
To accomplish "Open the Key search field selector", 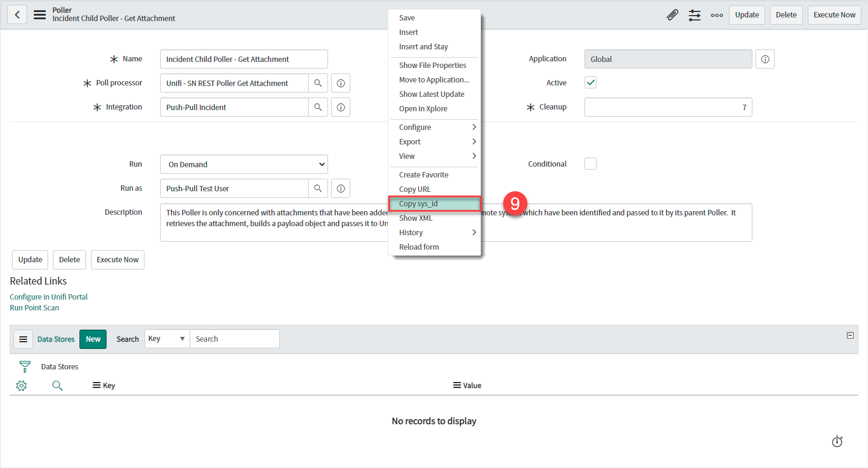I will (167, 338).
